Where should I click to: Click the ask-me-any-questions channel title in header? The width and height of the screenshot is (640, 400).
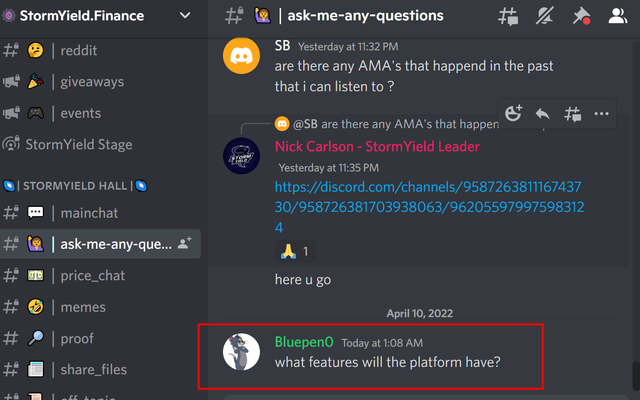(x=365, y=16)
